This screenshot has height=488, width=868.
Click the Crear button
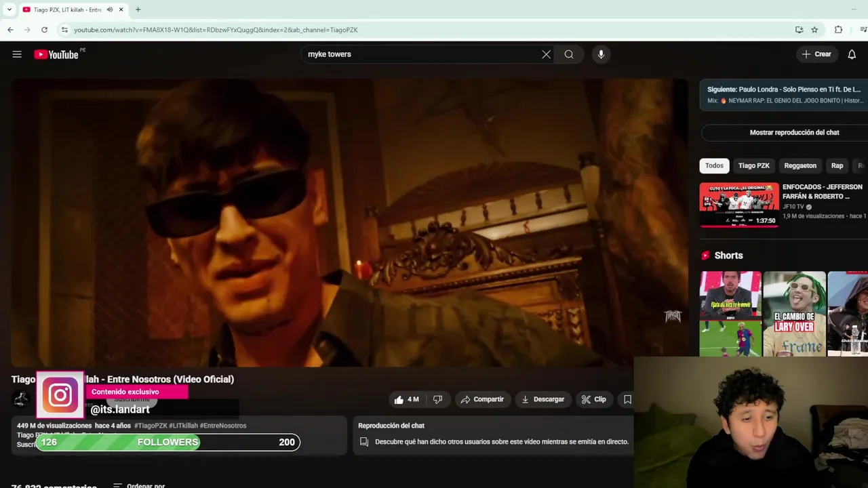[x=816, y=54]
